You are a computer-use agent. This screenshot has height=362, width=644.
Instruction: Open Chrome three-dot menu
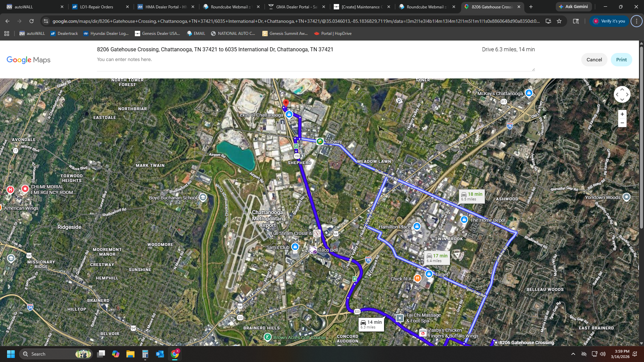(x=636, y=21)
